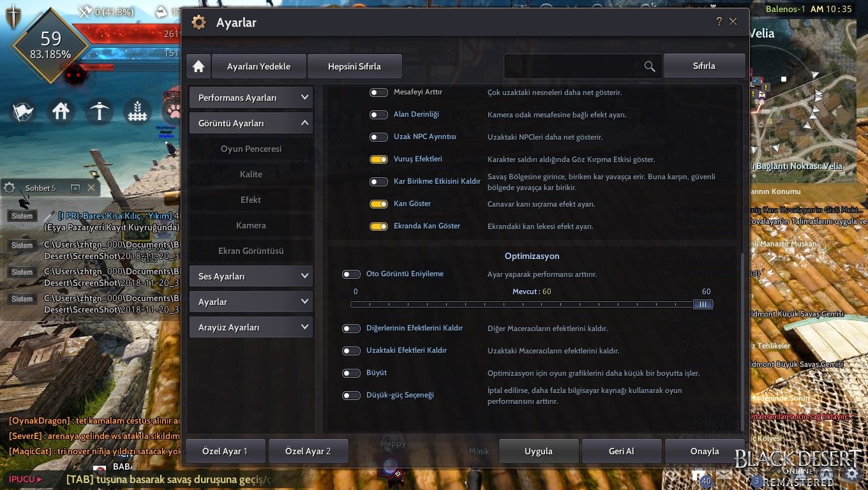Click the blue refresh marker on the minimap
The image size is (868, 490).
757,82
